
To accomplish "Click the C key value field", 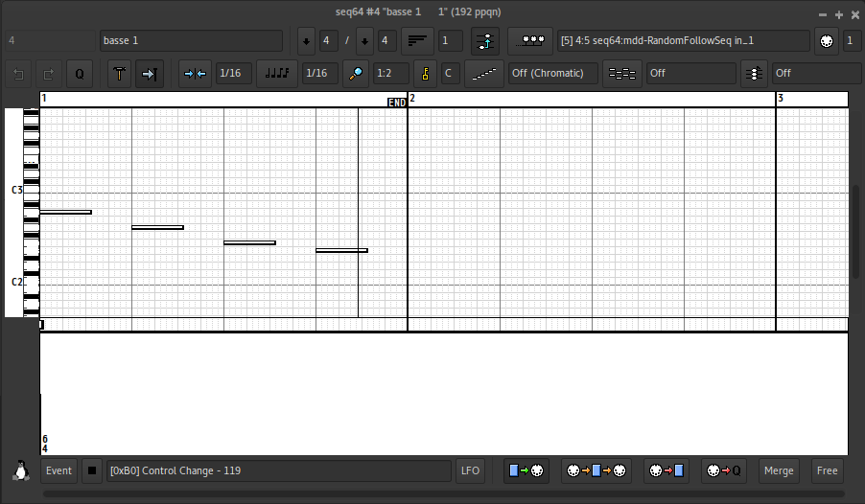I will coord(451,74).
